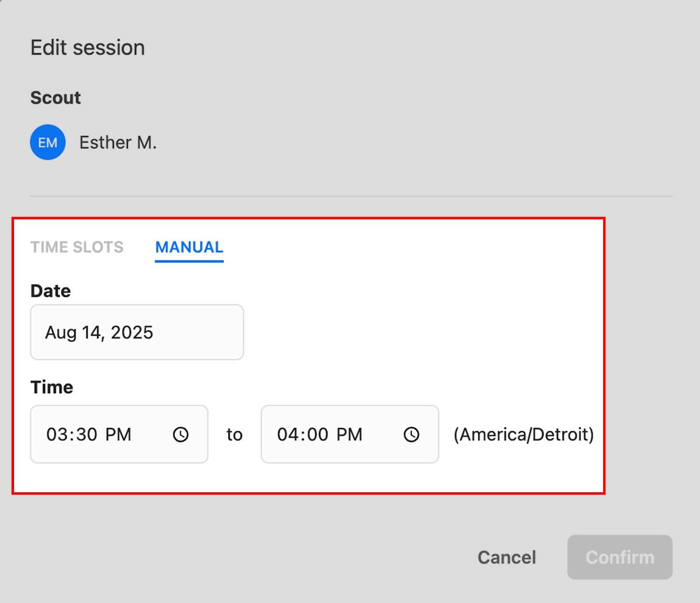
Task: Select the MANUAL tab
Action: [x=189, y=247]
